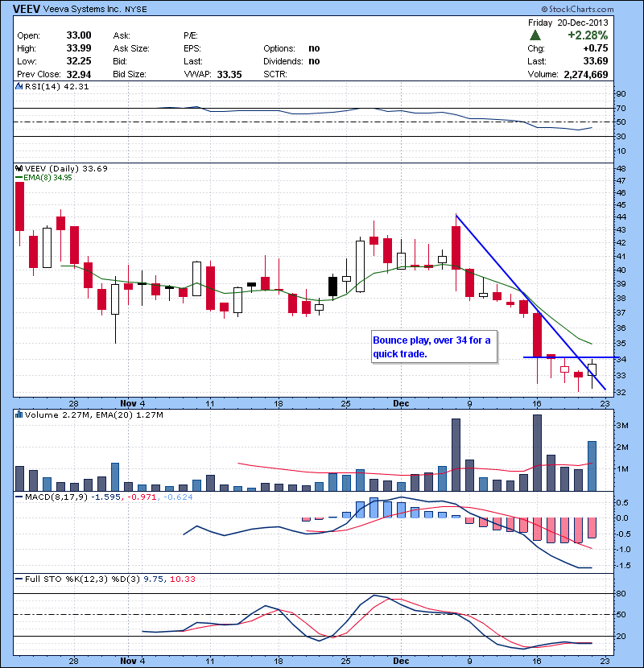Click the Ask Size label
Screen dimensions: 644x668
pos(131,48)
